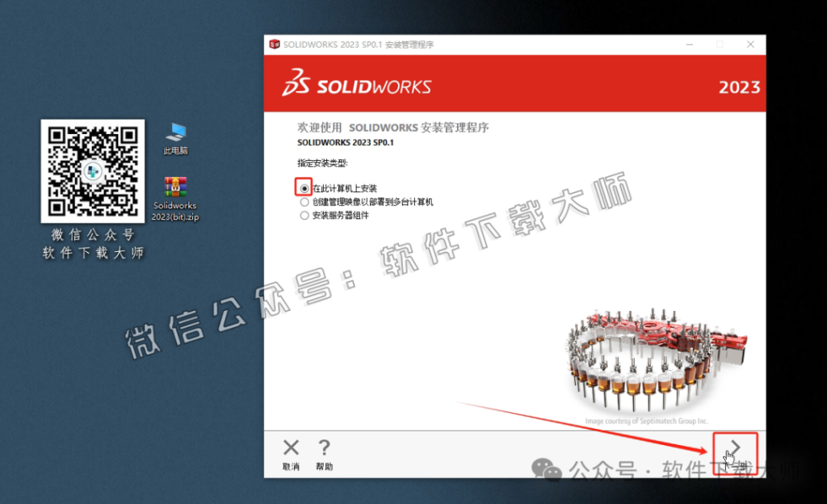Select 在此计算机上安装 install type
This screenshot has height=504, width=827.
tap(304, 187)
